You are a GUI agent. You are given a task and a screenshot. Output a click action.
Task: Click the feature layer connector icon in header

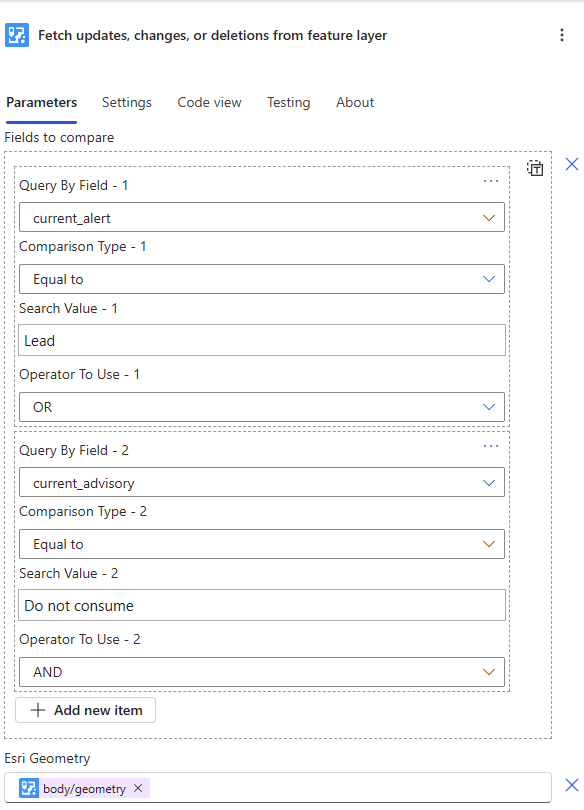pos(17,35)
